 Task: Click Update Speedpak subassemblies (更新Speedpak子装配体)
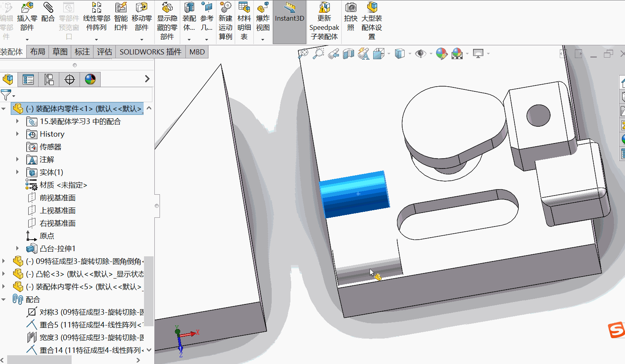324,21
